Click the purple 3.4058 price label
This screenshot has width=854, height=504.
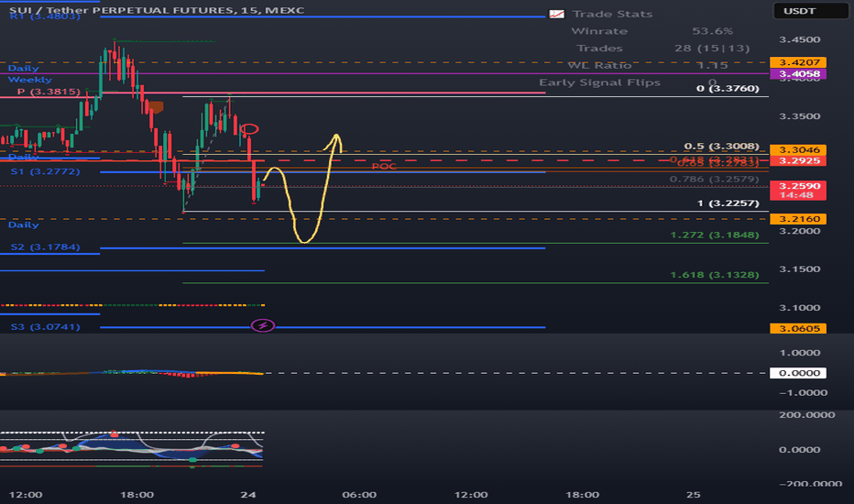[x=798, y=73]
